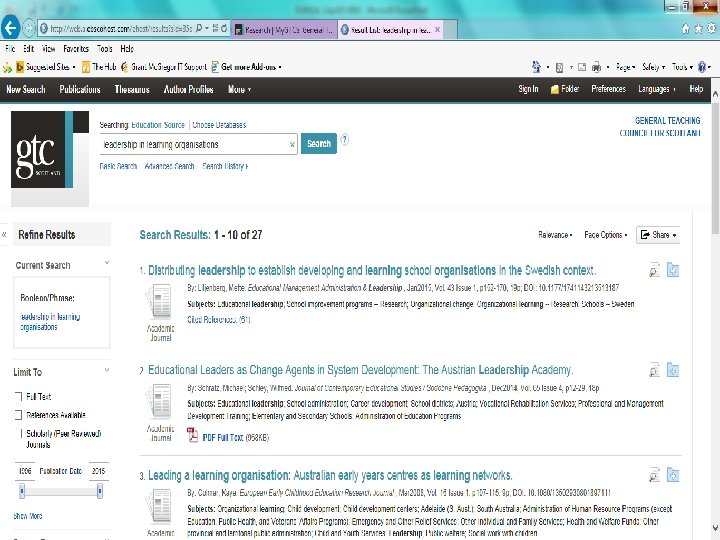Click the search help question mark icon
The width and height of the screenshot is (720, 540).
[x=344, y=140]
